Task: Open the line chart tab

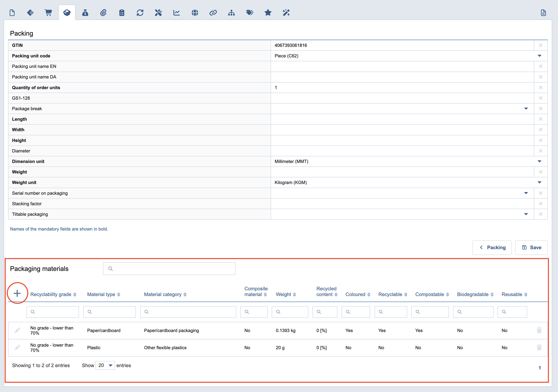Action: pos(177,13)
